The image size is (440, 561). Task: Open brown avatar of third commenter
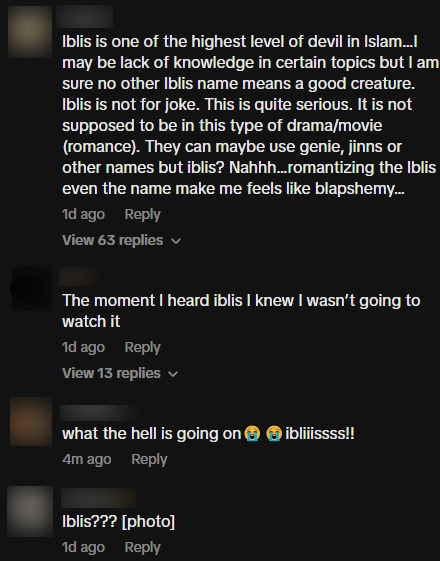pos(31,421)
